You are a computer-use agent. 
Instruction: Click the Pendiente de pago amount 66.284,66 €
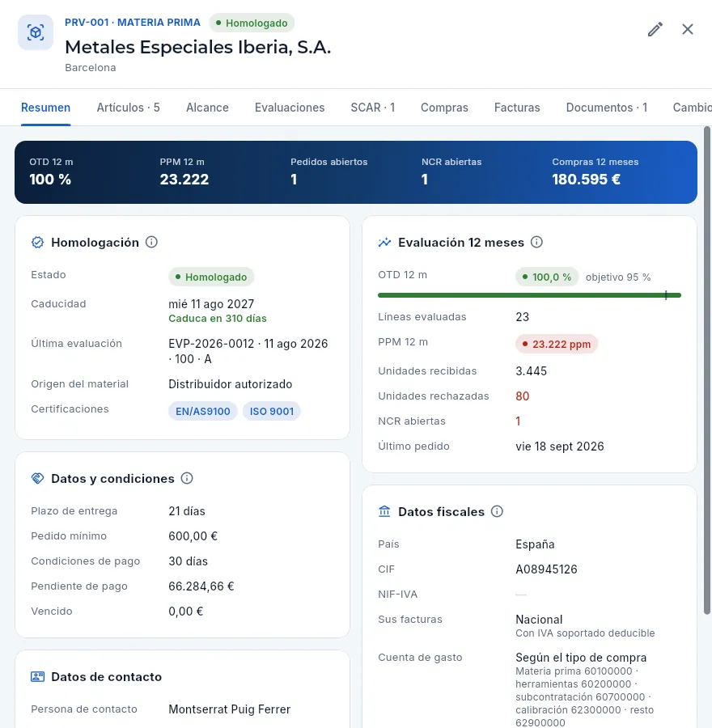(201, 586)
